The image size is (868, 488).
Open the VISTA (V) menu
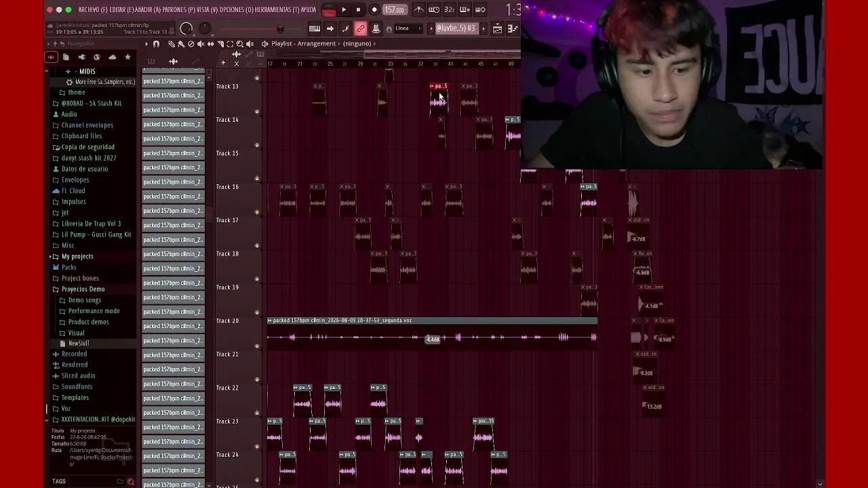(208, 9)
